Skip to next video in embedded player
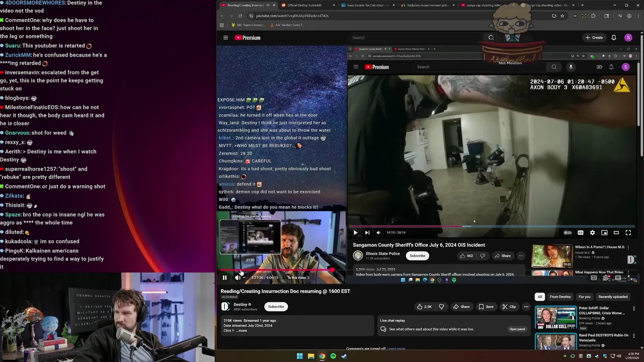Viewport: 644px width, 362px height. 367,232
